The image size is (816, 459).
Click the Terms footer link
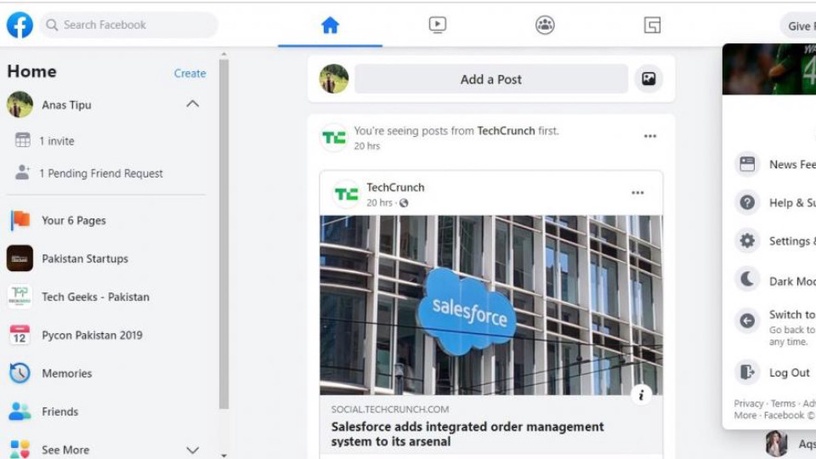click(x=783, y=403)
